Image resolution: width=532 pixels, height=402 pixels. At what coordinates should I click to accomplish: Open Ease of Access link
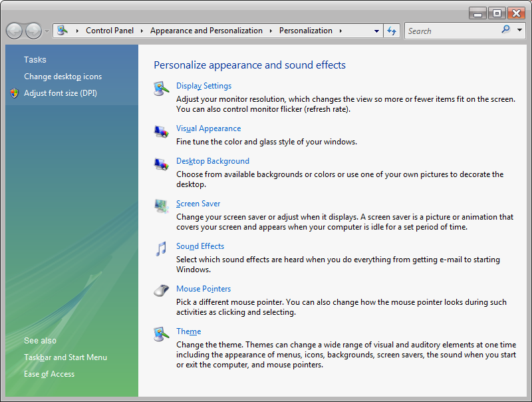pos(49,374)
